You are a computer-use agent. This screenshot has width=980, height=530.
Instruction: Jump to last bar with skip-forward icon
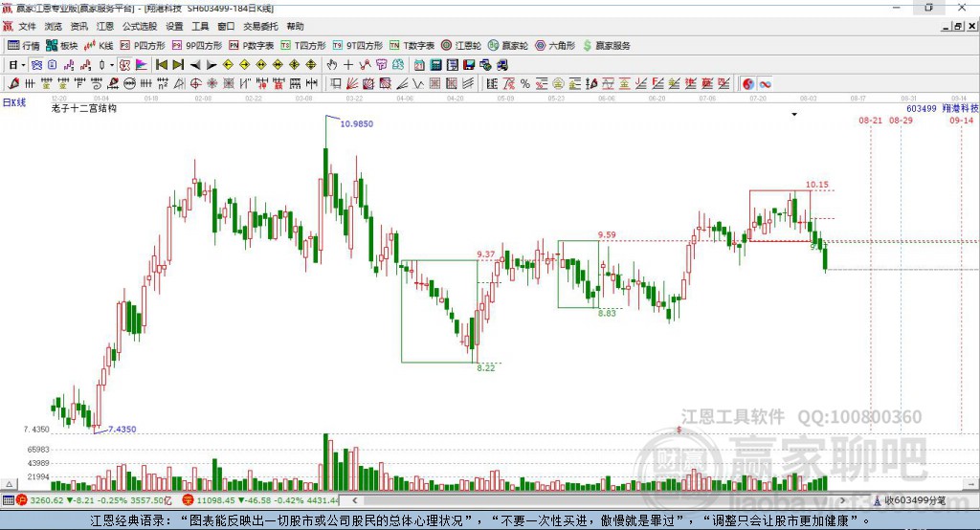coord(178,65)
